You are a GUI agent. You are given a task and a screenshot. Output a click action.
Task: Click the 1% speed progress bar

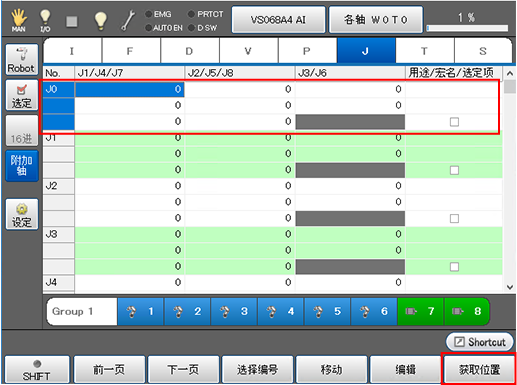[x=467, y=28]
